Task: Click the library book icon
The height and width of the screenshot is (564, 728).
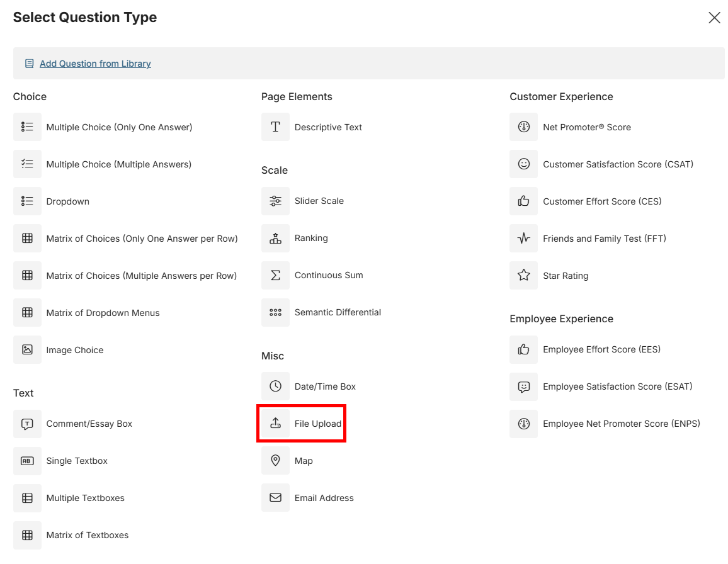Action: tap(29, 64)
